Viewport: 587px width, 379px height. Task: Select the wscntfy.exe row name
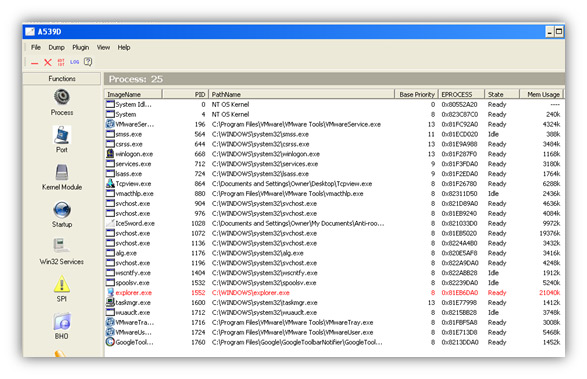[133, 273]
